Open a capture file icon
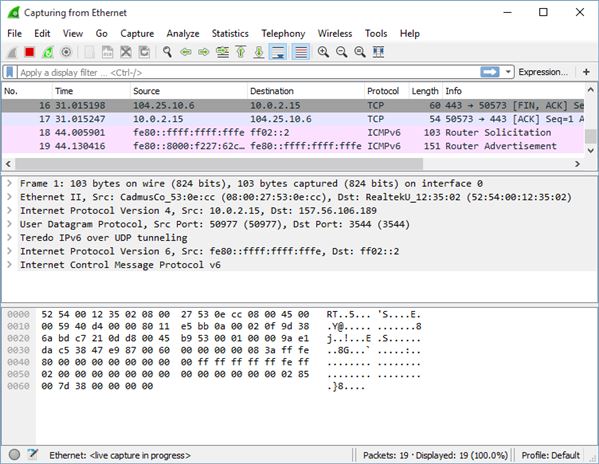 pyautogui.click(x=89, y=52)
